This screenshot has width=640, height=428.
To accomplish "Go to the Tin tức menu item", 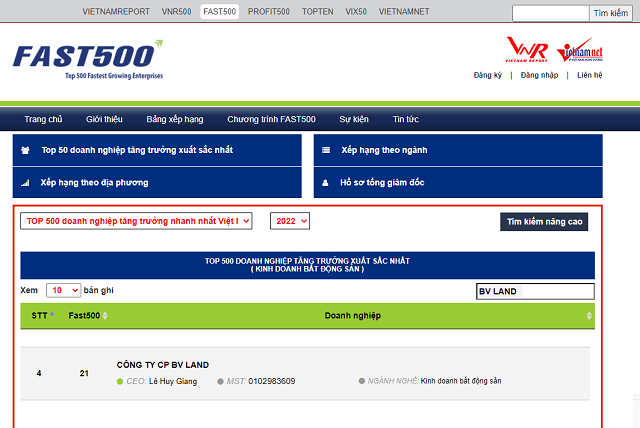I will pos(405,119).
